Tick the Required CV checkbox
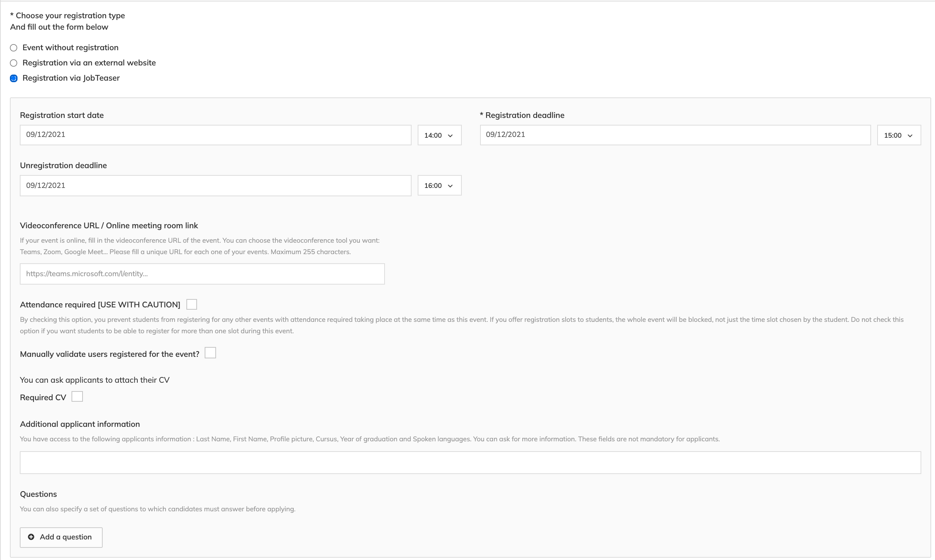The width and height of the screenshot is (935, 560). [x=77, y=397]
